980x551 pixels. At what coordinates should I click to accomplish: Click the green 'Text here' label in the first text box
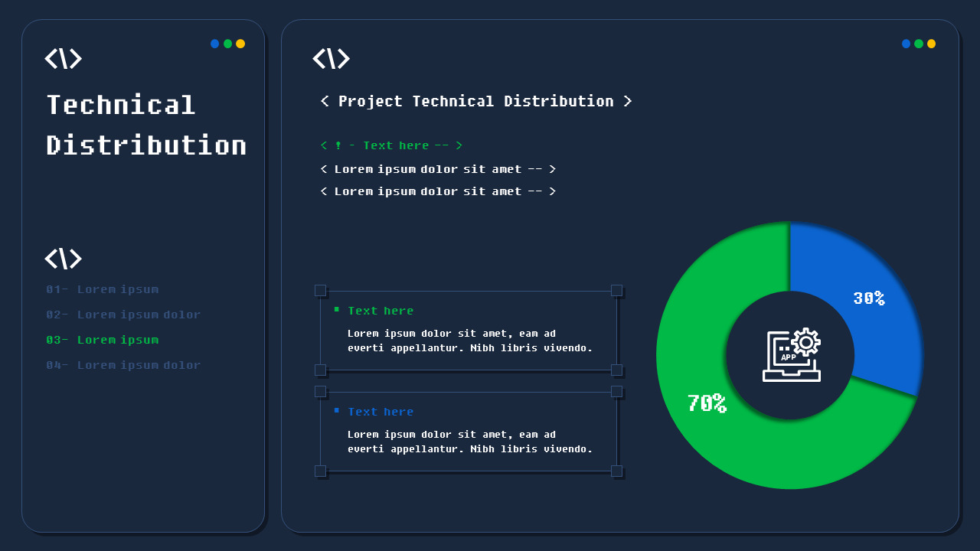381,311
